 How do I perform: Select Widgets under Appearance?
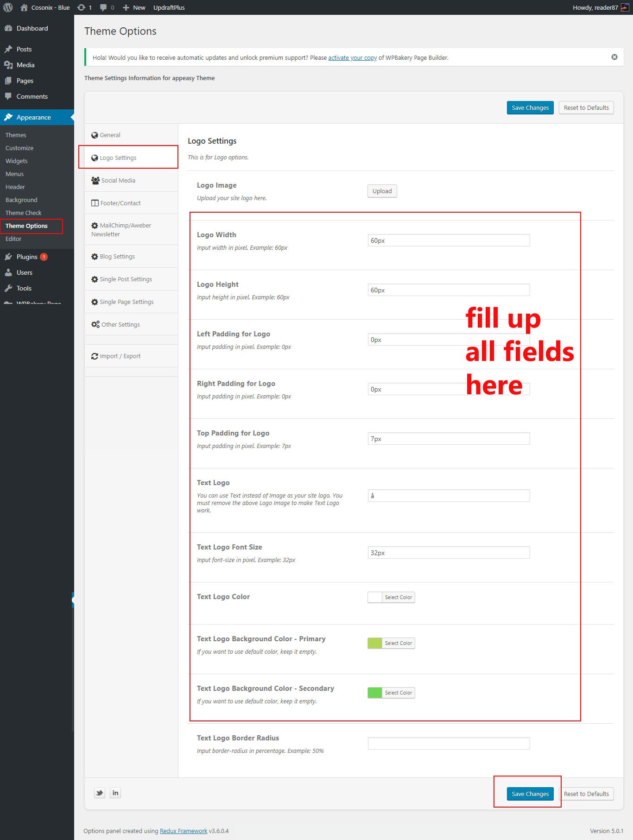coord(17,161)
